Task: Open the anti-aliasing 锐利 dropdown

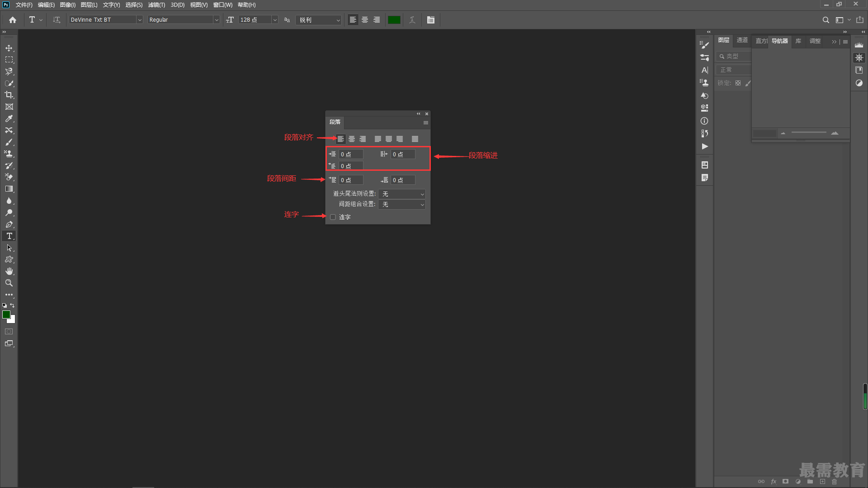Action: pos(319,20)
